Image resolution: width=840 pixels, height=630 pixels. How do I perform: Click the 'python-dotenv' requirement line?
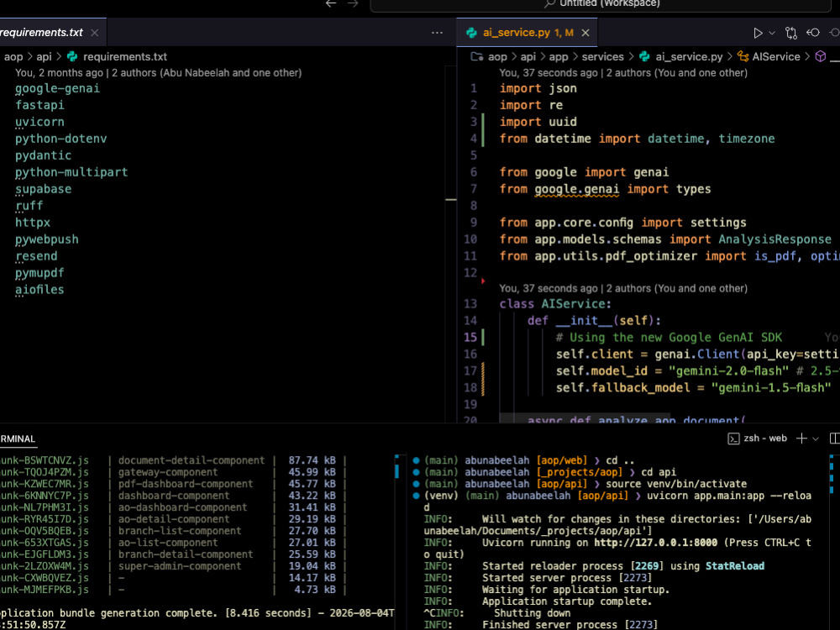click(61, 139)
